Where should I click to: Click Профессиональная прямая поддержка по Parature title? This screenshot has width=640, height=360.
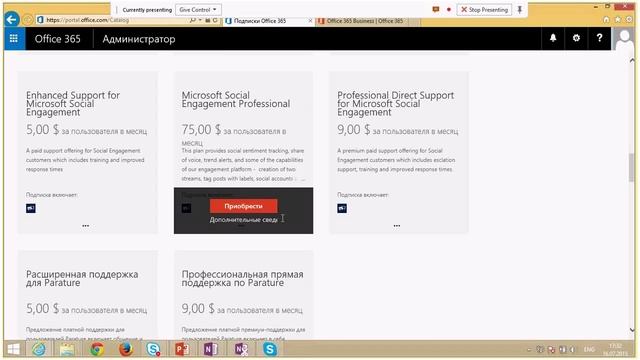point(242,278)
